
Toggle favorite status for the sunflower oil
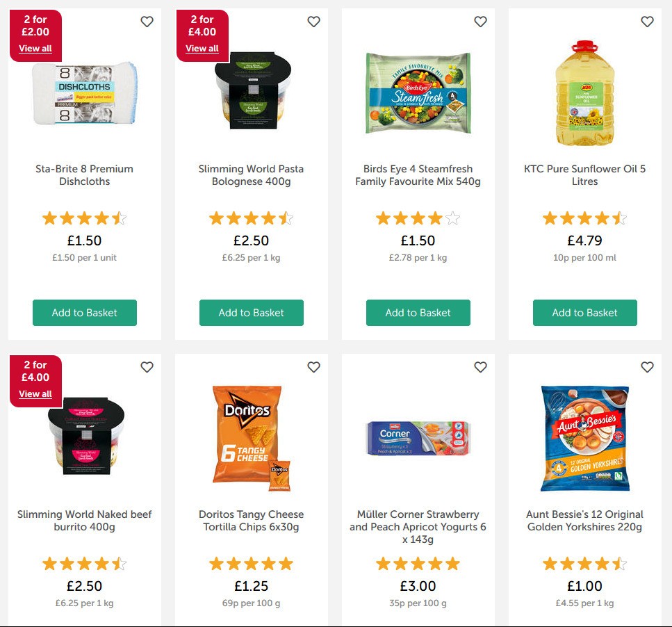pos(647,22)
